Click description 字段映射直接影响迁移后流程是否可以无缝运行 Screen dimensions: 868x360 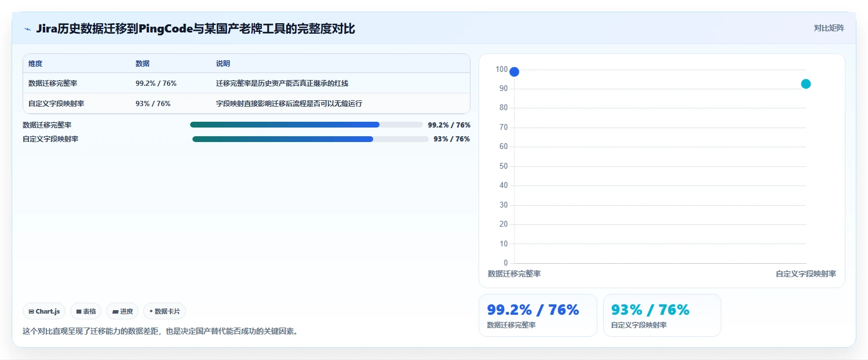[x=289, y=104]
